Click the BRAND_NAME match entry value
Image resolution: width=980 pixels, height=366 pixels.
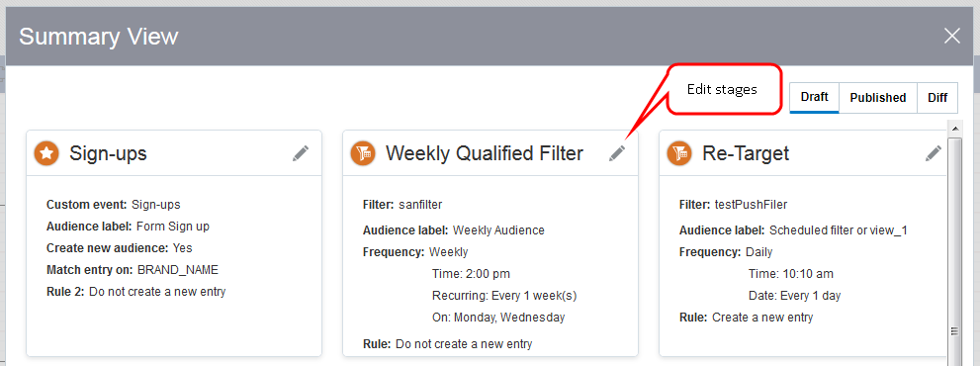click(177, 270)
